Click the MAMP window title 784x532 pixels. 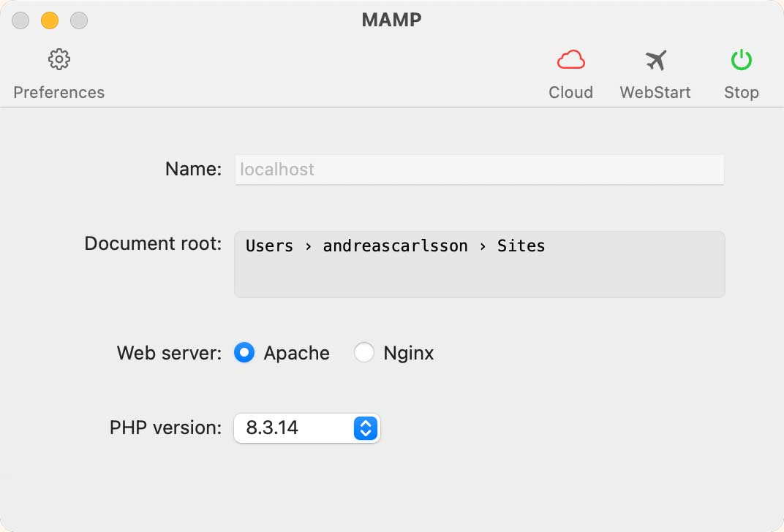(391, 20)
